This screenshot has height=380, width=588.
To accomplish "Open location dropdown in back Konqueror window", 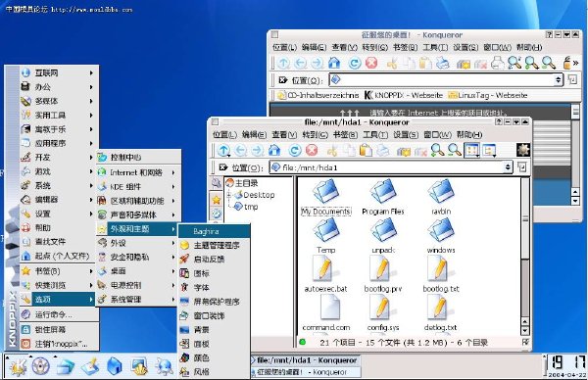I will click(558, 80).
